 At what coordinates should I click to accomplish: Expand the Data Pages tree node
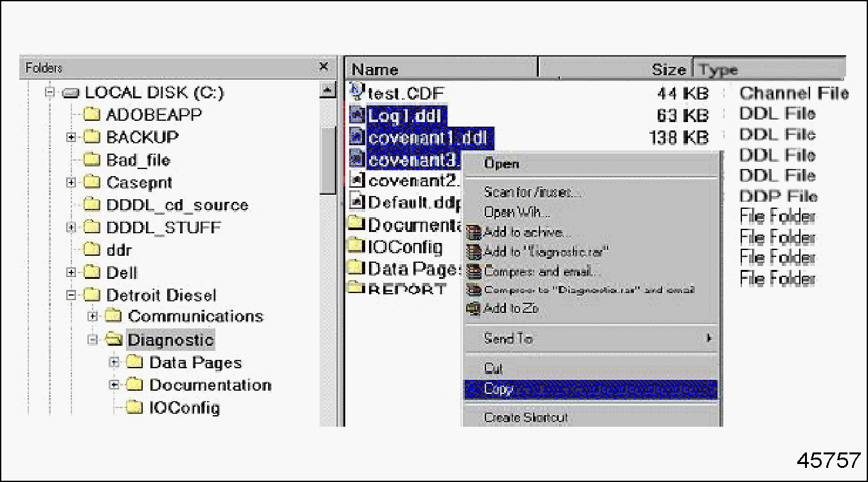(x=114, y=362)
